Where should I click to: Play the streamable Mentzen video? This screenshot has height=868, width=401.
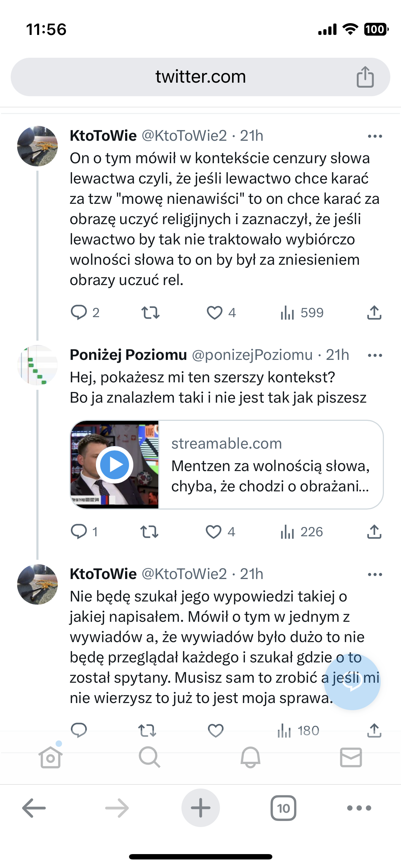tap(114, 465)
